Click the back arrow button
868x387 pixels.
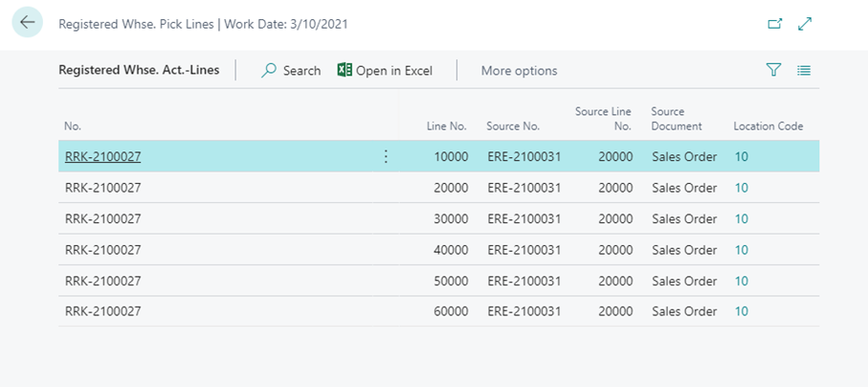click(x=27, y=23)
